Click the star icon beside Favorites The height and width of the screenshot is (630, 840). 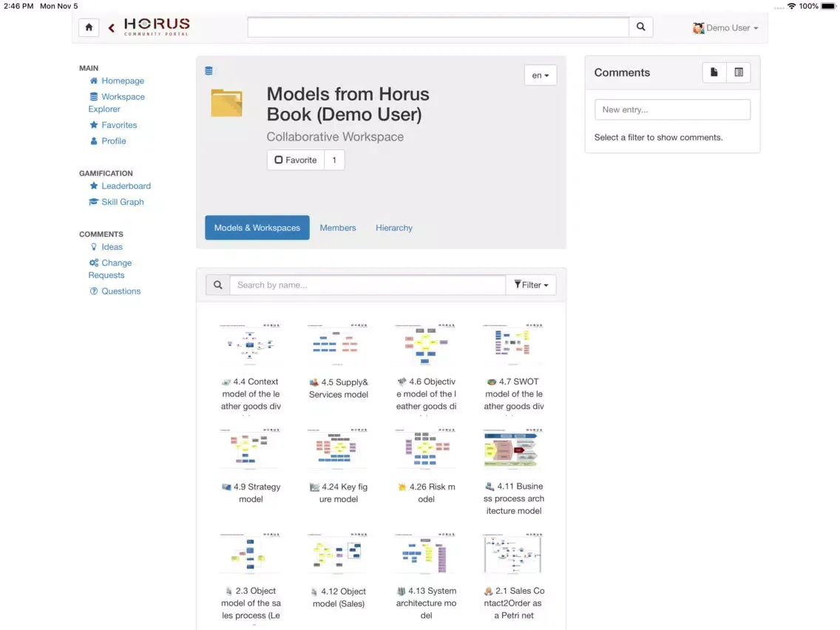[x=94, y=125]
